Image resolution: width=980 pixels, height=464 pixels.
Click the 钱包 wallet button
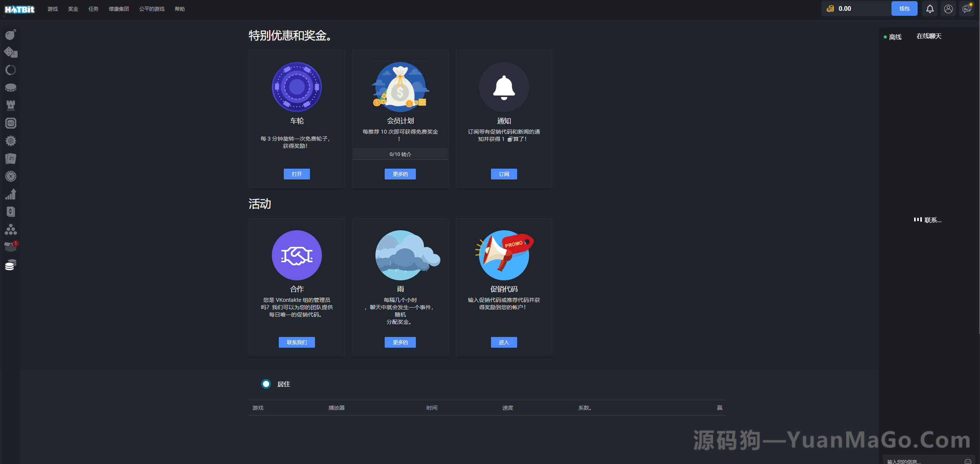click(905, 8)
